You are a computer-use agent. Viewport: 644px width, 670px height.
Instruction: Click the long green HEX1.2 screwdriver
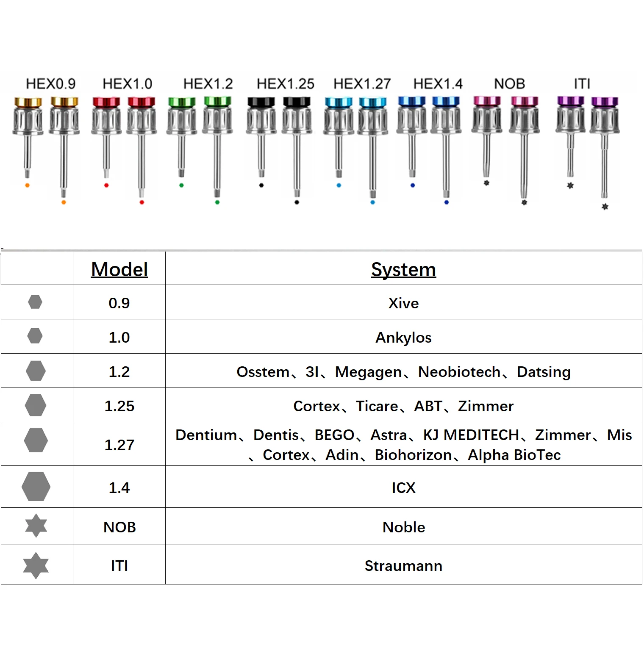(217, 147)
